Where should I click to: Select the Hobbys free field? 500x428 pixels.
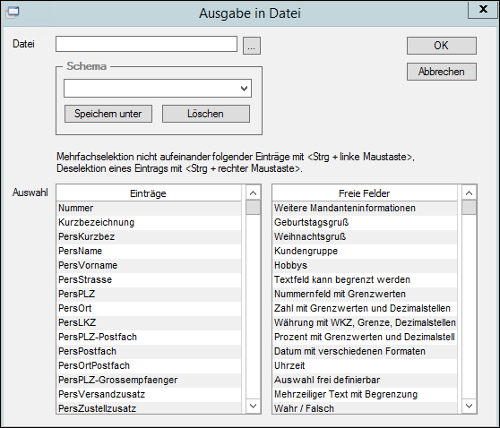365,265
